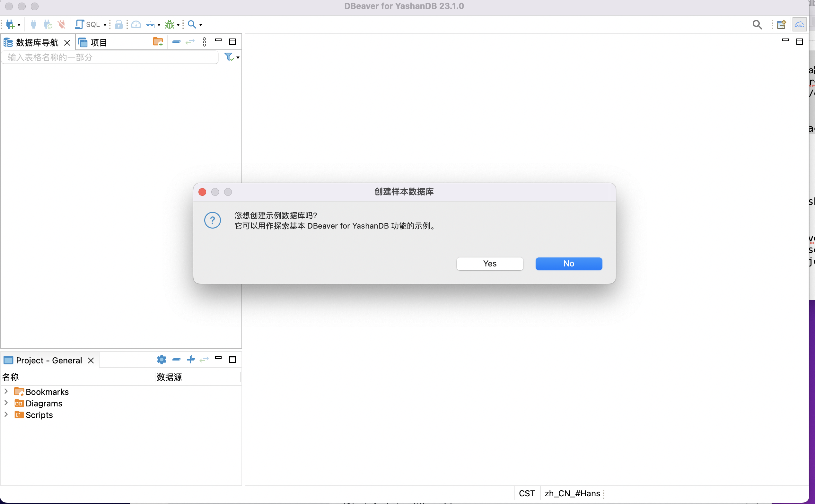Focus the table name filter field

coord(110,57)
